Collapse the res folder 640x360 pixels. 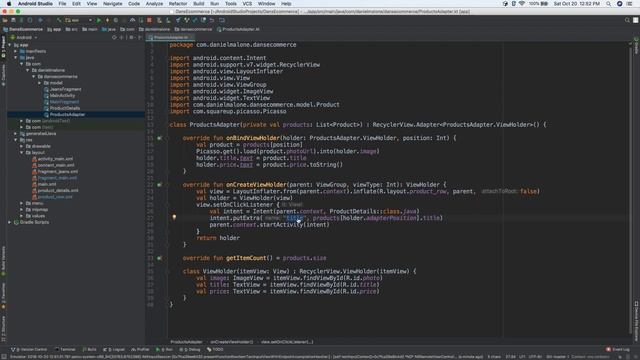point(16,140)
